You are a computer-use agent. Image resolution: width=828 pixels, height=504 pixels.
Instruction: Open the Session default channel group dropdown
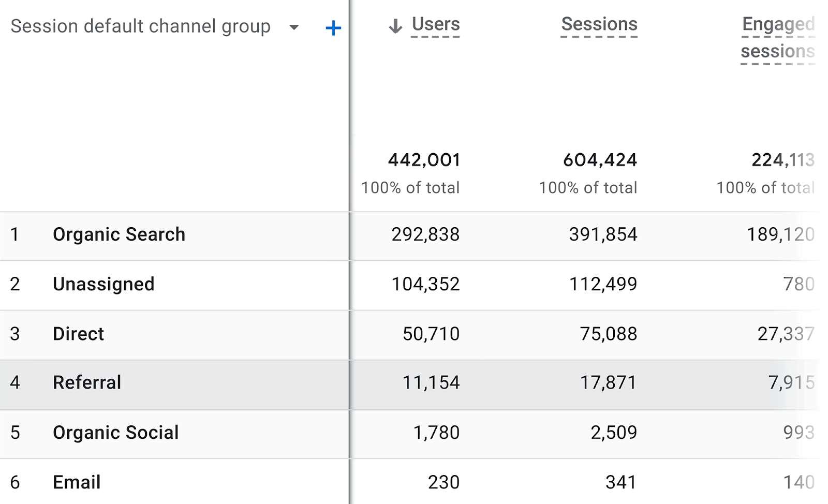tap(294, 27)
